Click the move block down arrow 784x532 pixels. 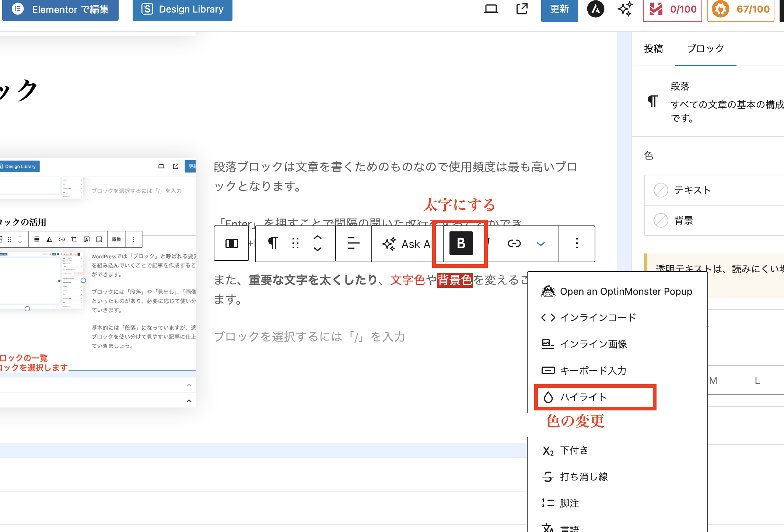pos(318,249)
